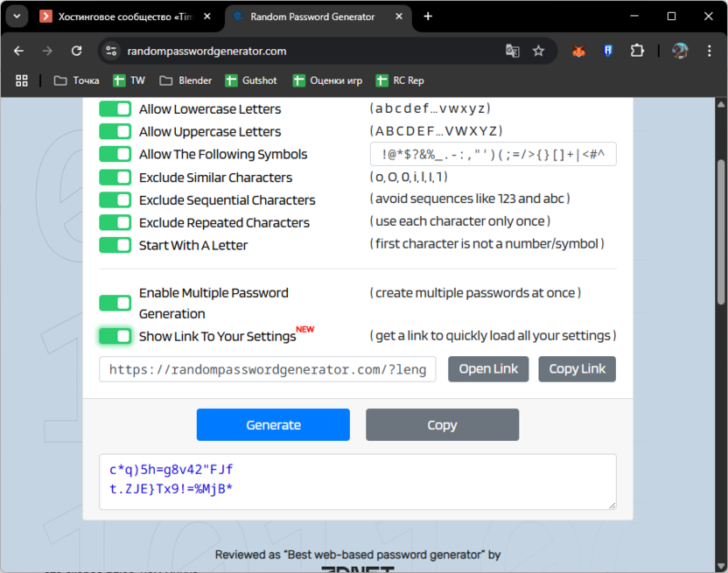
Task: Reload the current page
Action: [x=77, y=51]
